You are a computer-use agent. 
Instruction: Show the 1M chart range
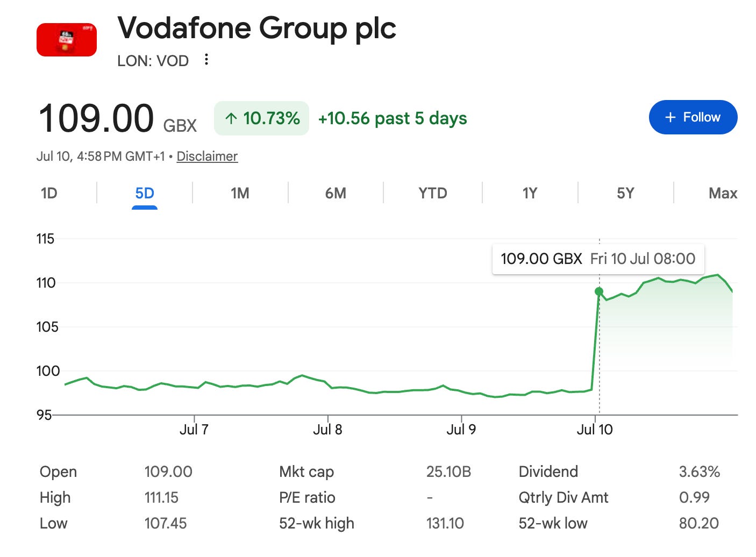coord(240,193)
